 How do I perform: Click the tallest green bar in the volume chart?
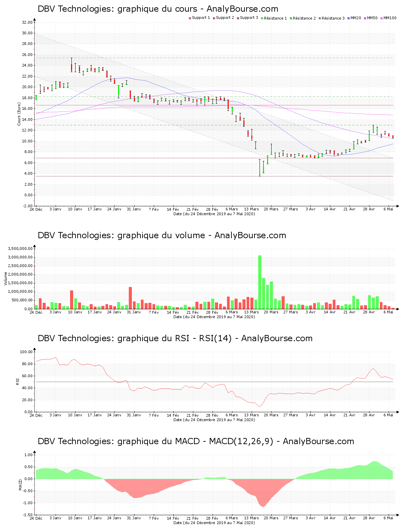(260, 282)
